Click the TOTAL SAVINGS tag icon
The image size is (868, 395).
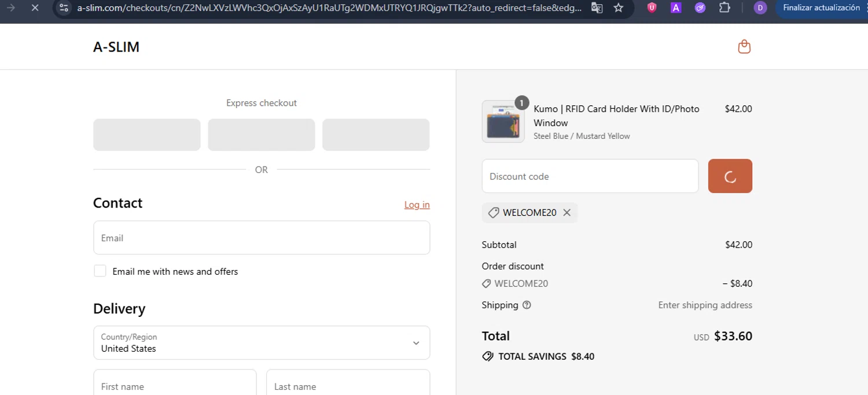tap(488, 356)
